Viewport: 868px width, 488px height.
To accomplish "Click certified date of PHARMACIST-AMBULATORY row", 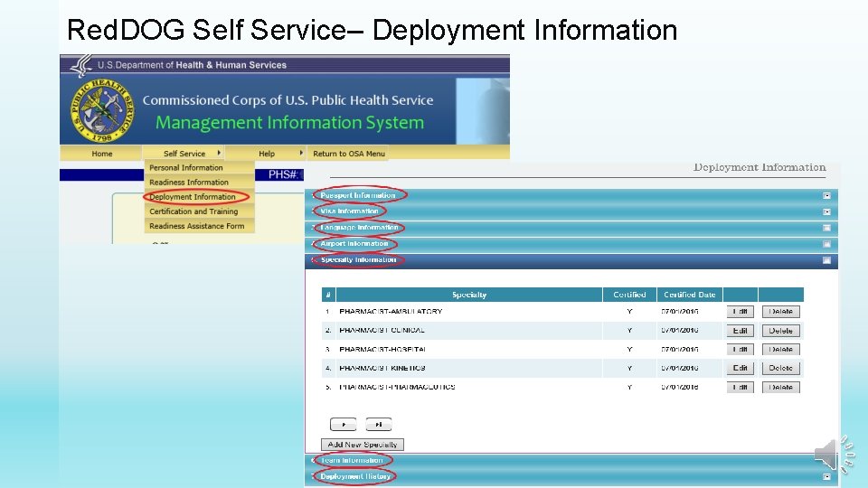I will pyautogui.click(x=679, y=312).
